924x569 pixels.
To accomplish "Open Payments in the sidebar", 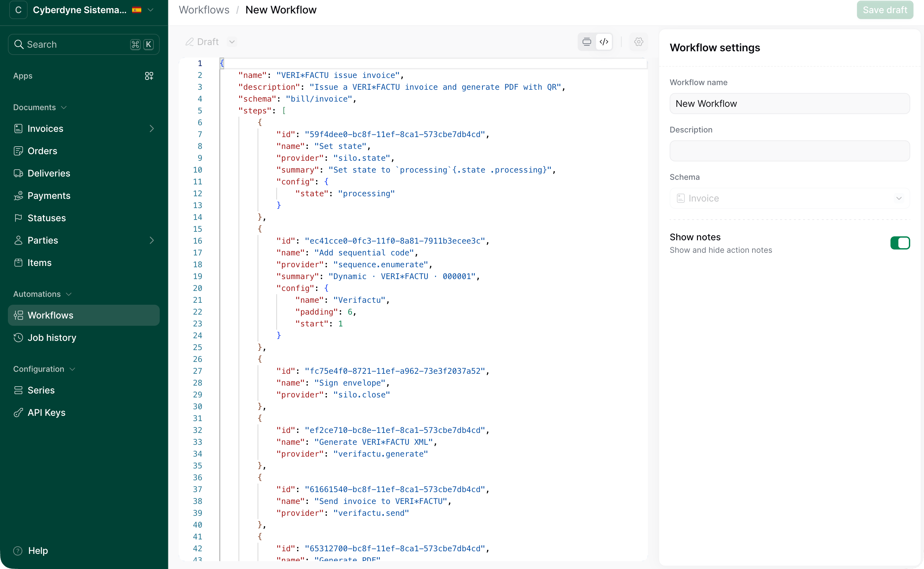I will [x=84, y=196].
